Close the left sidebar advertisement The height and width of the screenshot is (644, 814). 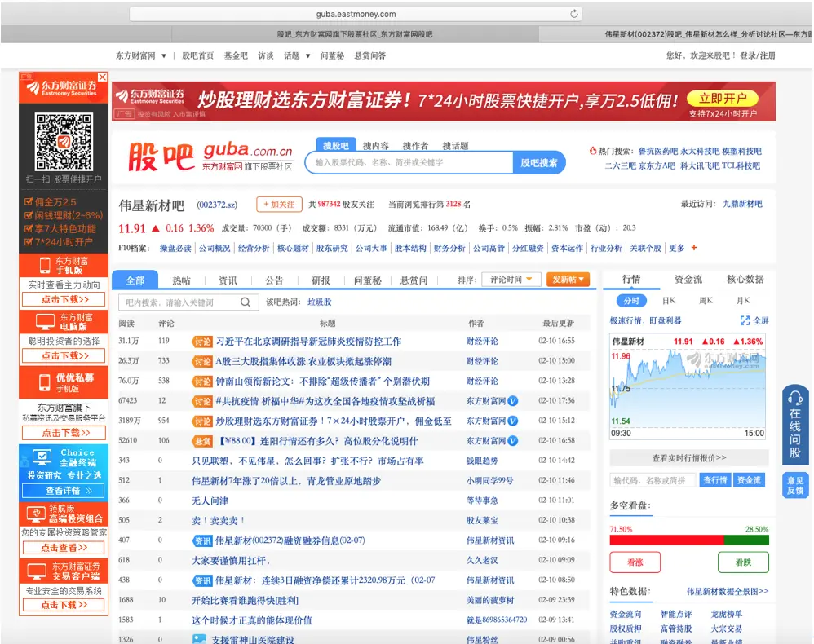pyautogui.click(x=103, y=77)
